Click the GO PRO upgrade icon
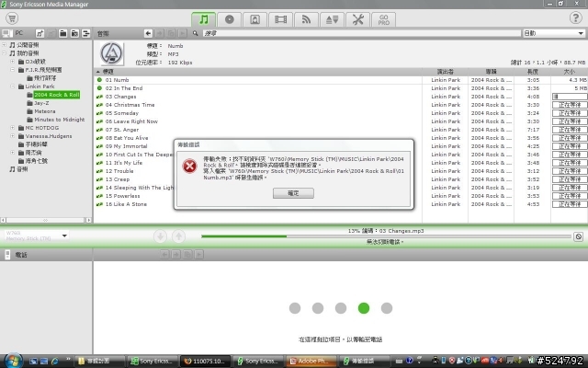This screenshot has width=588, height=368. [384, 19]
